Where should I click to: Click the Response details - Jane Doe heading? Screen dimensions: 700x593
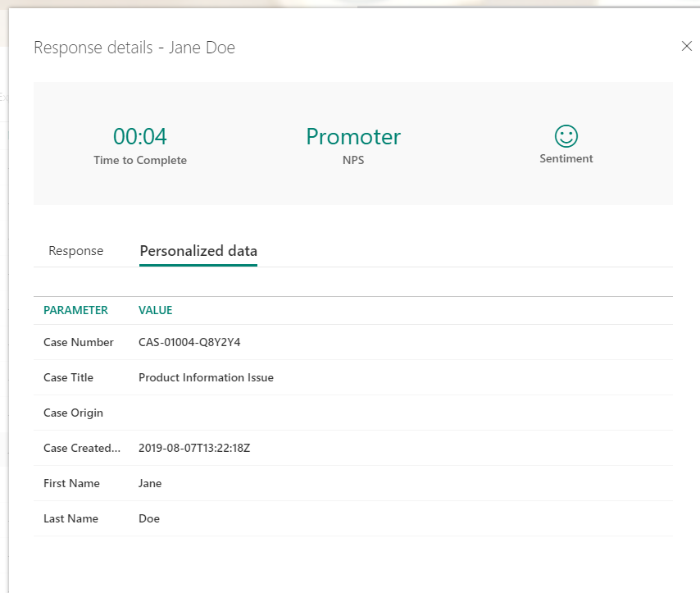(x=134, y=48)
